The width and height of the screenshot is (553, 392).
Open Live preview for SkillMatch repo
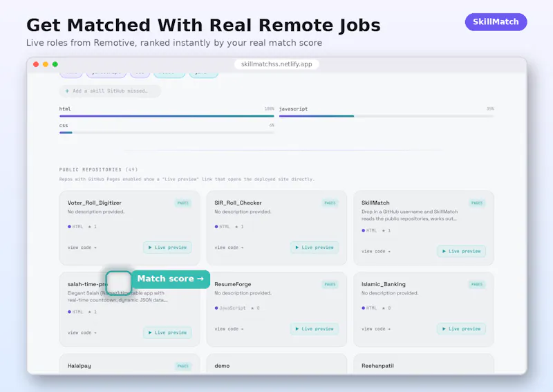pyautogui.click(x=461, y=251)
